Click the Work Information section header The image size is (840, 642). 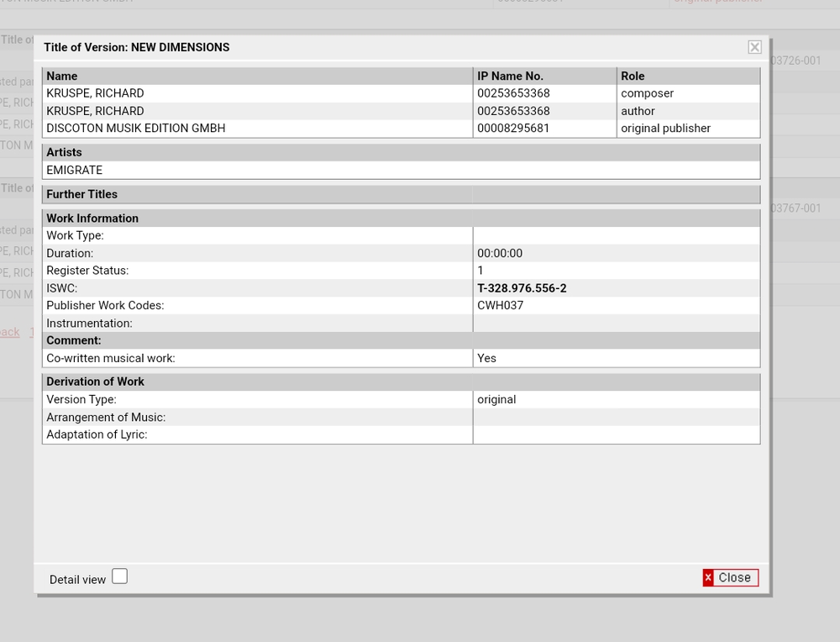click(x=402, y=218)
